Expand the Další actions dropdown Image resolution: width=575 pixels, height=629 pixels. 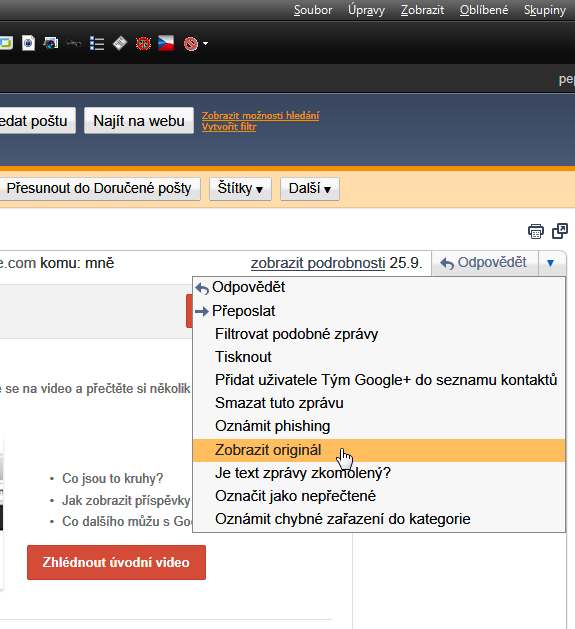coord(310,189)
